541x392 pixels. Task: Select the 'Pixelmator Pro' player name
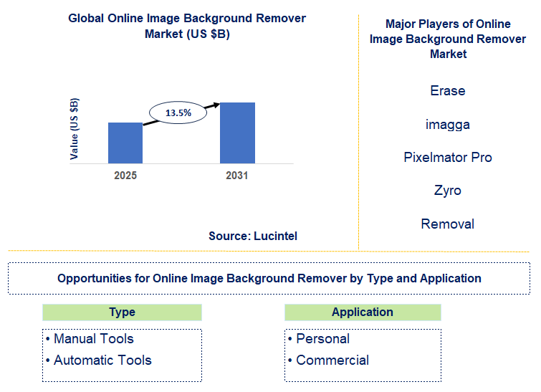pyautogui.click(x=448, y=158)
